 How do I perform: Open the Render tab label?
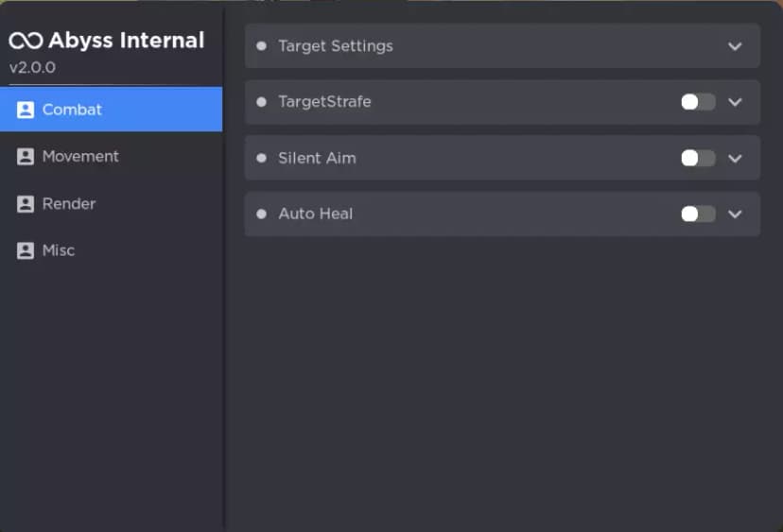pyautogui.click(x=69, y=204)
